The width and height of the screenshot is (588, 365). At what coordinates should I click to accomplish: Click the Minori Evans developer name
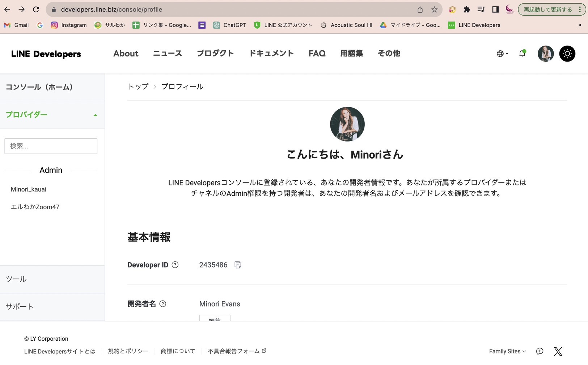point(220,304)
